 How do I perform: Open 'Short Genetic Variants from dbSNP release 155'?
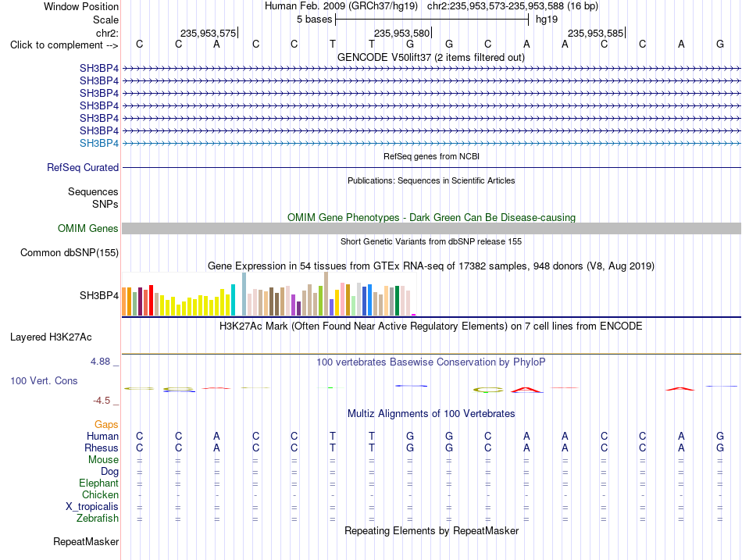click(431, 241)
